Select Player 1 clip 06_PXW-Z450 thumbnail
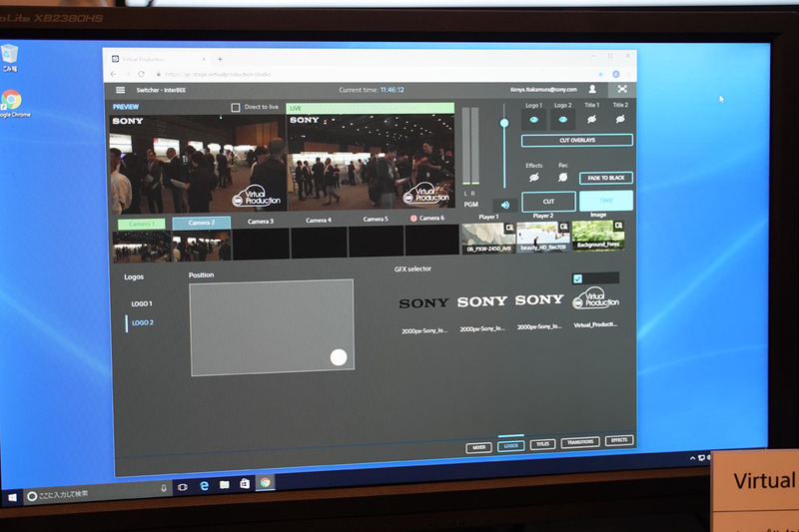This screenshot has width=799, height=532. pos(487,239)
